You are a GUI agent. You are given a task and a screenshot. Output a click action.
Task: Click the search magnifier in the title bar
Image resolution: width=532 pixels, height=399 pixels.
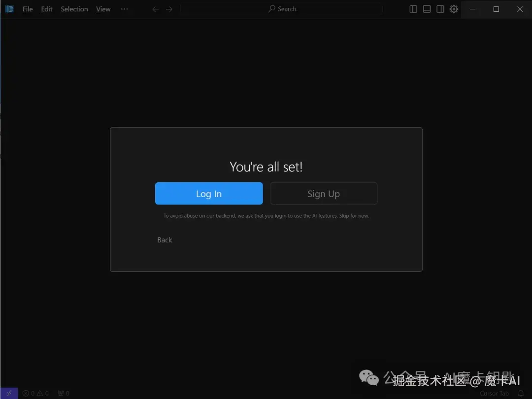pyautogui.click(x=270, y=9)
